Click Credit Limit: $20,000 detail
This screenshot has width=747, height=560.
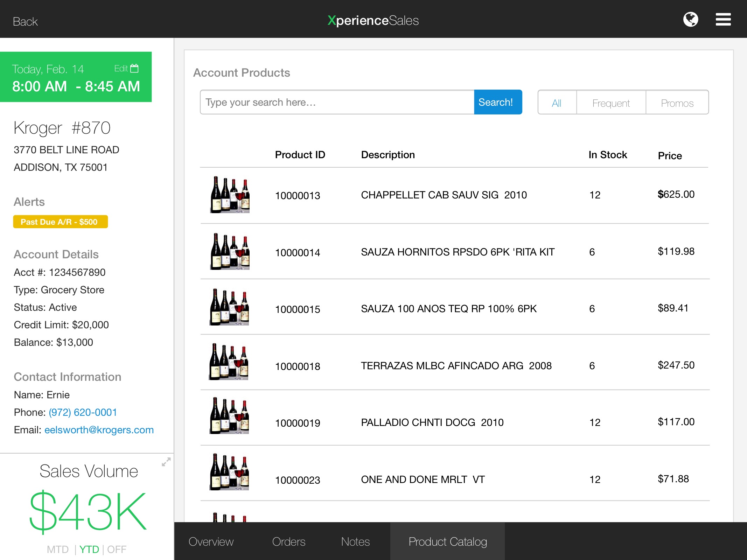click(61, 325)
